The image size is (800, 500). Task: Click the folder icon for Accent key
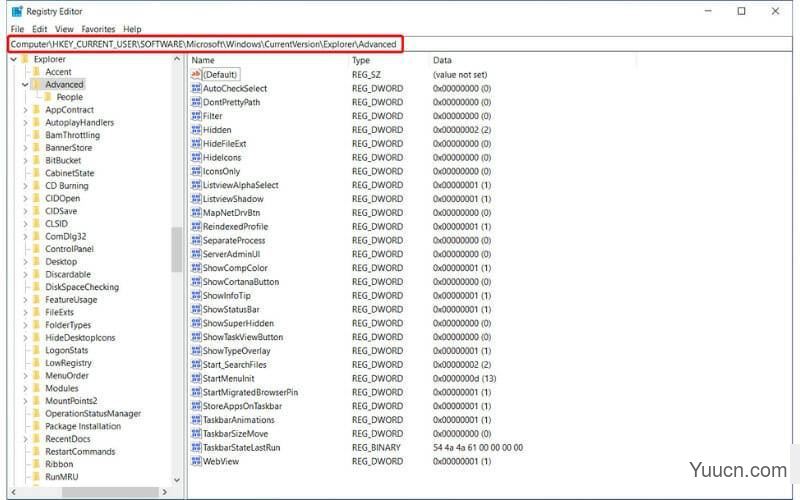point(37,71)
